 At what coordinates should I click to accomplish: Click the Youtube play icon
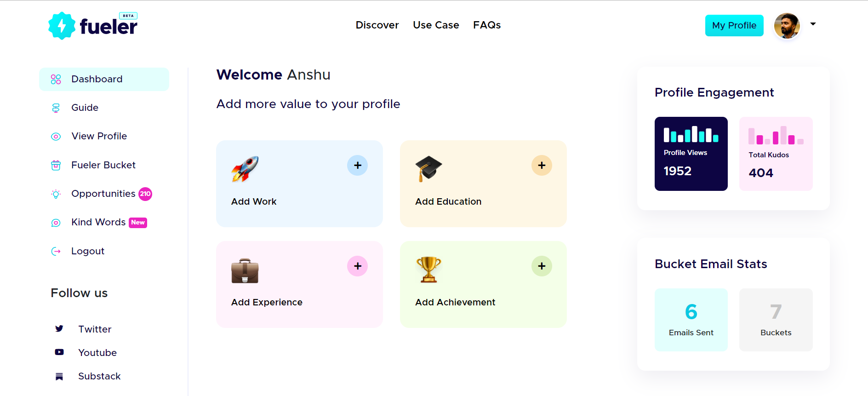[x=59, y=352]
